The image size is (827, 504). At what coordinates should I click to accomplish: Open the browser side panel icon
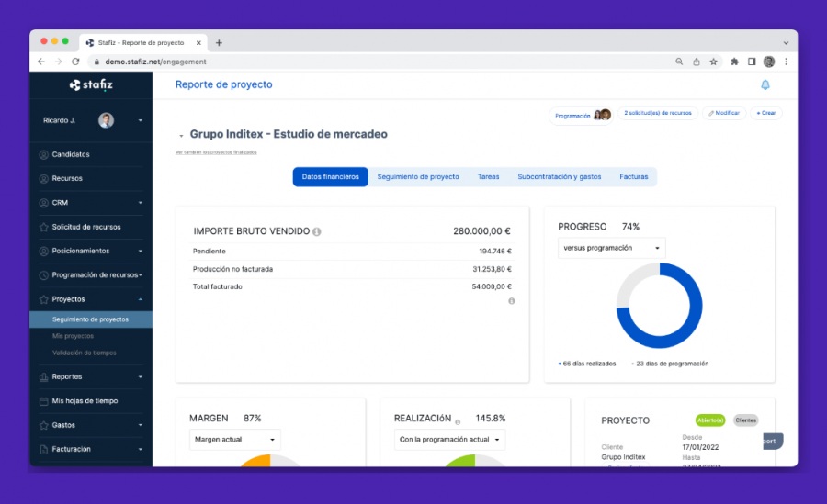(752, 62)
